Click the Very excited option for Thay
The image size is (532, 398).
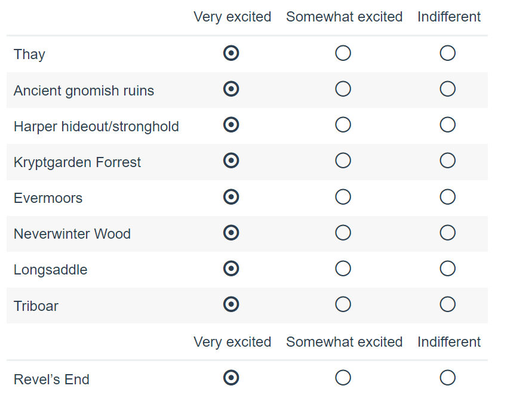click(231, 53)
